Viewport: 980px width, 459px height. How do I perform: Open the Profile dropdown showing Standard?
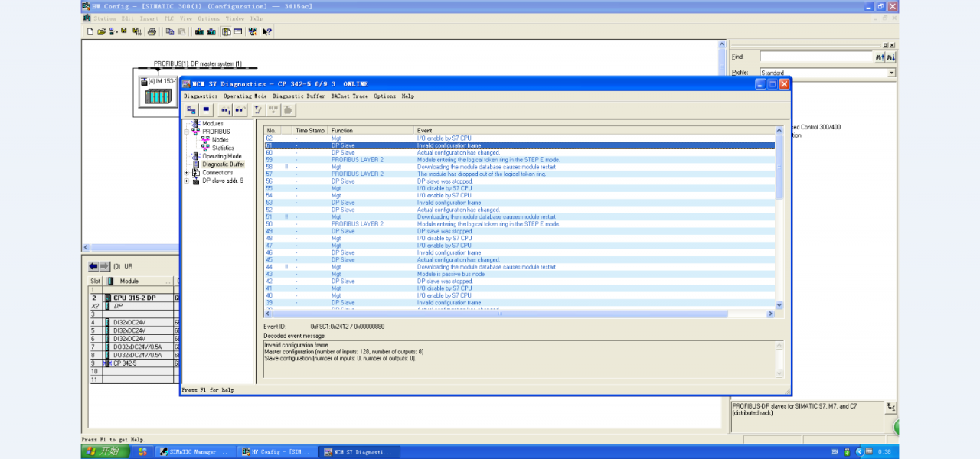click(891, 73)
